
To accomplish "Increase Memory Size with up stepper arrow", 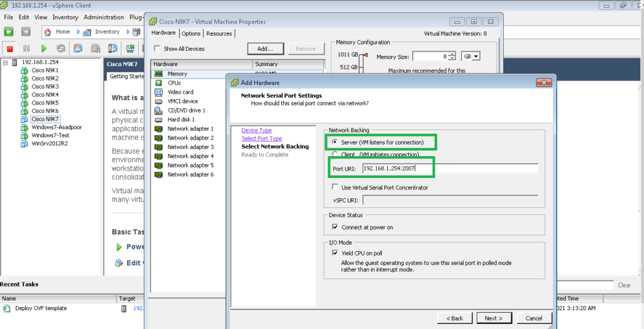I will tap(452, 54).
